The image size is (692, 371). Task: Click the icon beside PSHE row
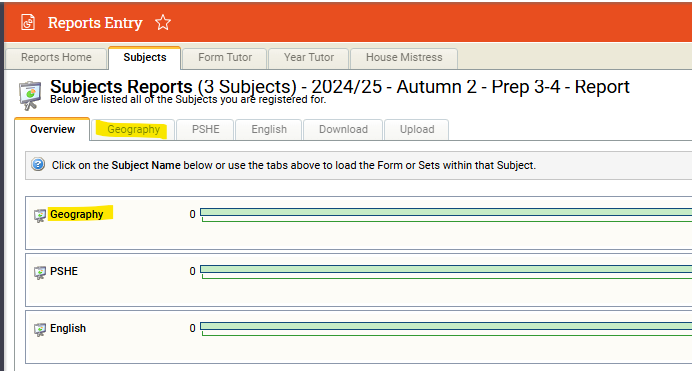(40, 273)
